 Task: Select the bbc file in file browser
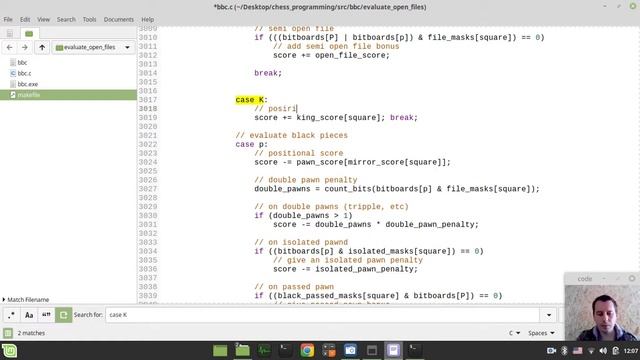coord(22,62)
